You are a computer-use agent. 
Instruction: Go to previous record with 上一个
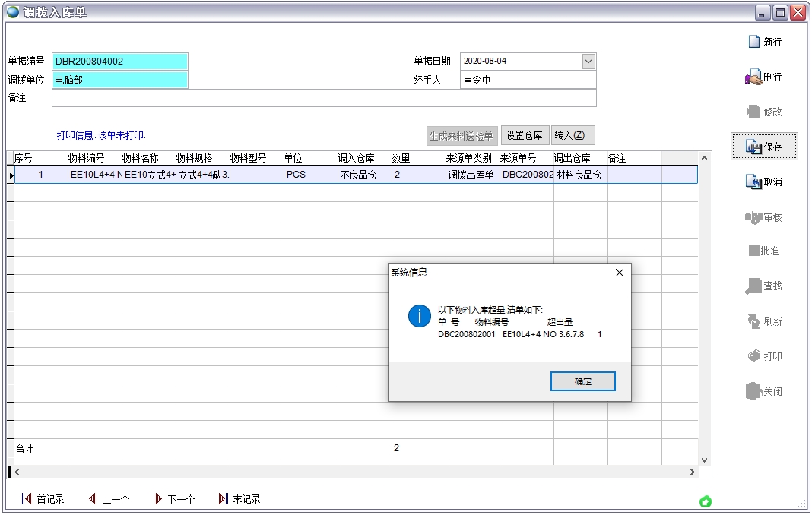click(x=109, y=499)
